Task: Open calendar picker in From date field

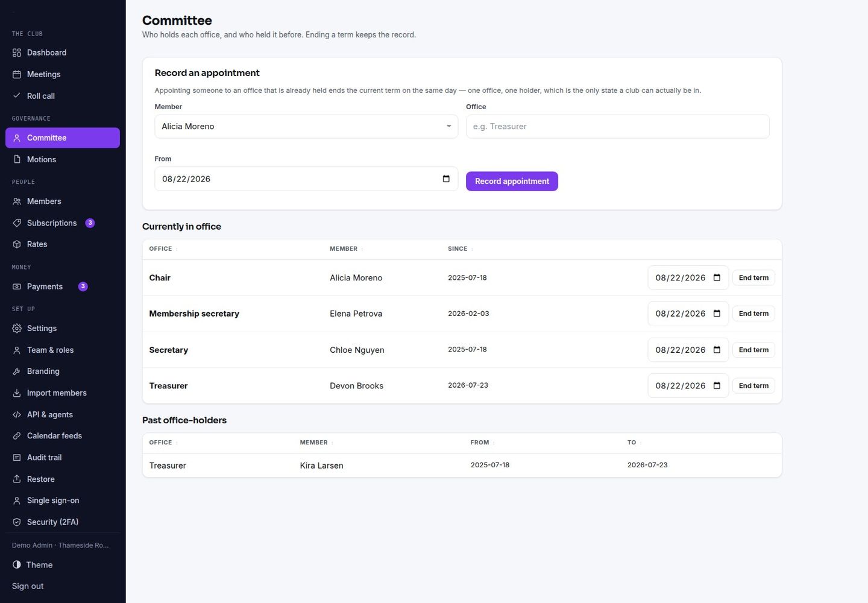Action: [x=446, y=178]
